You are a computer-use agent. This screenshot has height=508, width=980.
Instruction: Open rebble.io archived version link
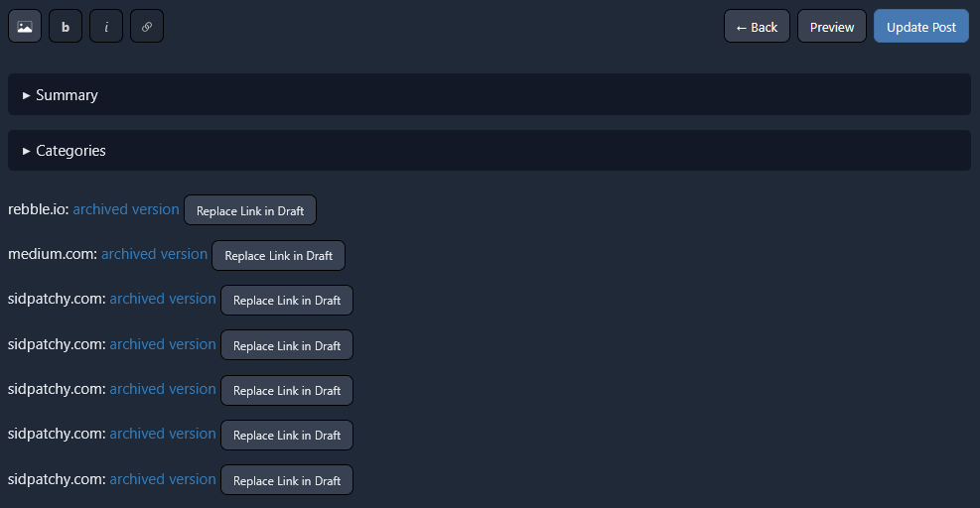coord(126,209)
